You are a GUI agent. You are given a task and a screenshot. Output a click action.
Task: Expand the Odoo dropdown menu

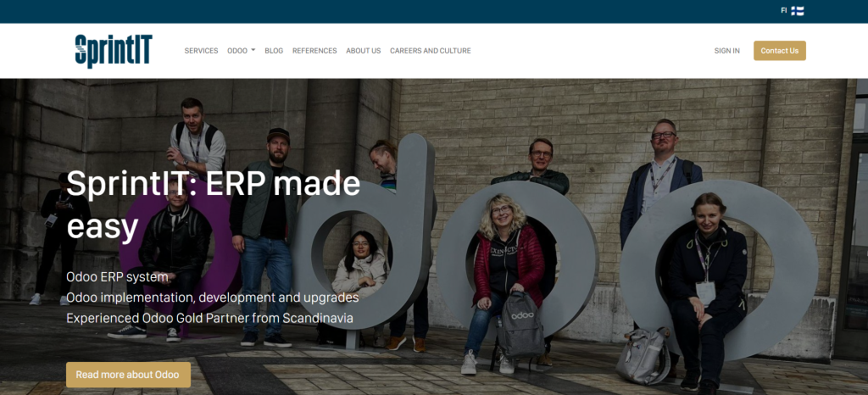click(241, 50)
